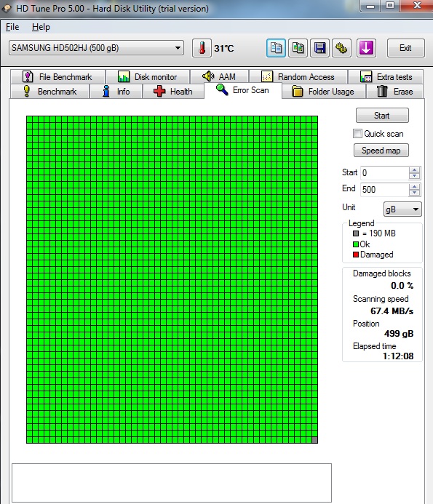Click the Speed map button
Viewport: 433px width, 504px height.
(x=381, y=151)
